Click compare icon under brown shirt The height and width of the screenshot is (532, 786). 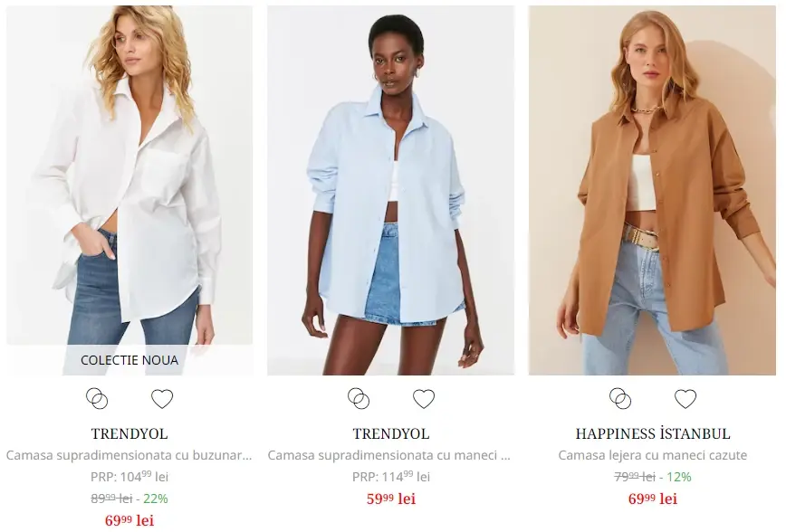pyautogui.click(x=620, y=399)
